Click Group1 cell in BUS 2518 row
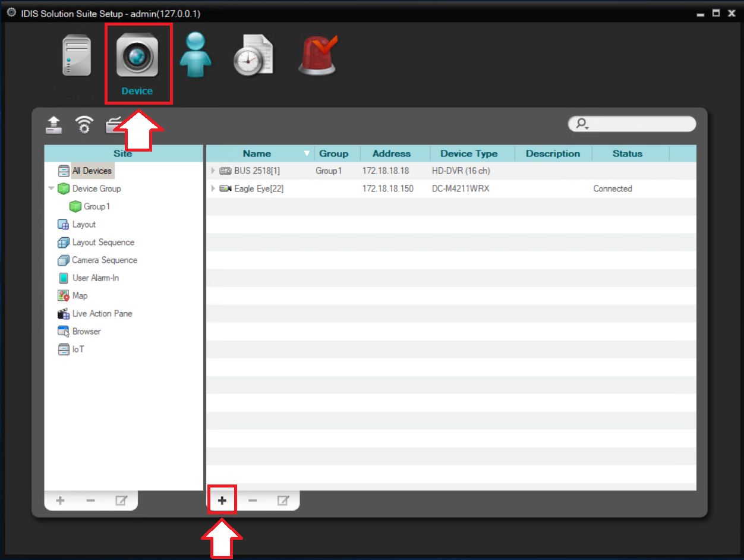Image resolution: width=744 pixels, height=560 pixels. pos(329,171)
